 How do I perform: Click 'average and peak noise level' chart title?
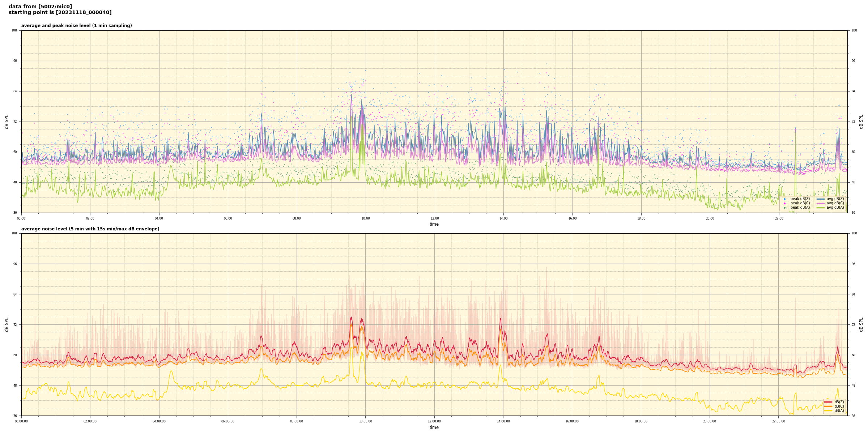(76, 26)
